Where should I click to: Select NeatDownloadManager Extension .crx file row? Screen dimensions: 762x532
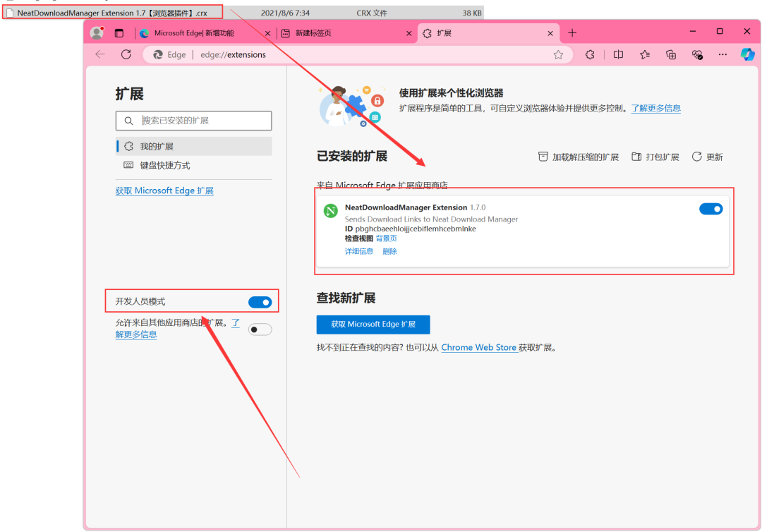(243, 13)
